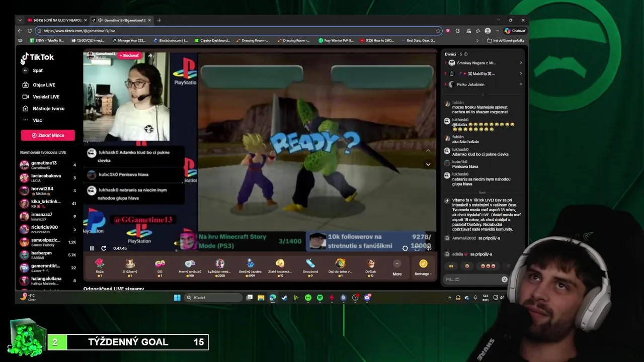644x362 pixels.
Task: Open the Fury Warrior PvP bookmark
Action: click(336, 40)
